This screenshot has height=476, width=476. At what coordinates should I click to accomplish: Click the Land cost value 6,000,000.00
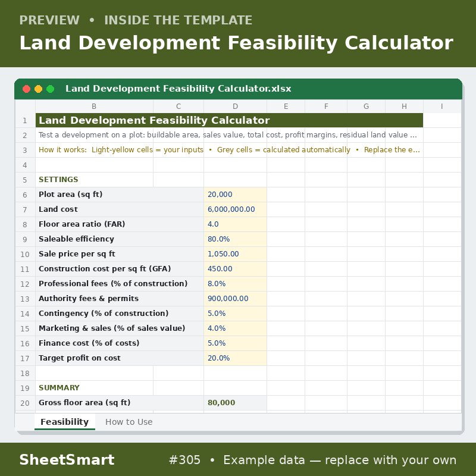[235, 209]
